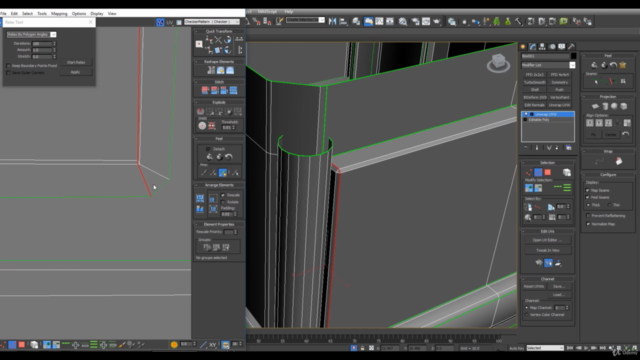Toggle the Rescale checkbox
The width and height of the screenshot is (640, 360).
[x=223, y=195]
